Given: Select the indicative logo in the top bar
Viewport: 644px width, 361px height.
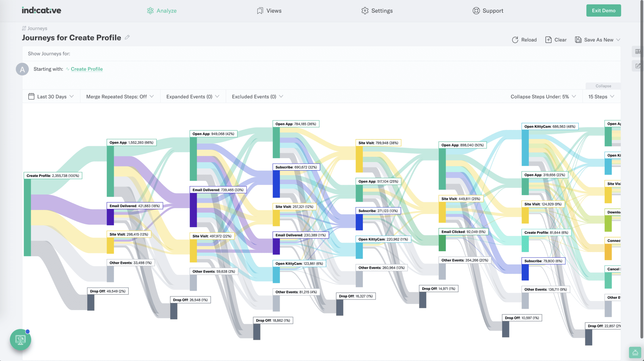Looking at the screenshot, I should (x=41, y=10).
